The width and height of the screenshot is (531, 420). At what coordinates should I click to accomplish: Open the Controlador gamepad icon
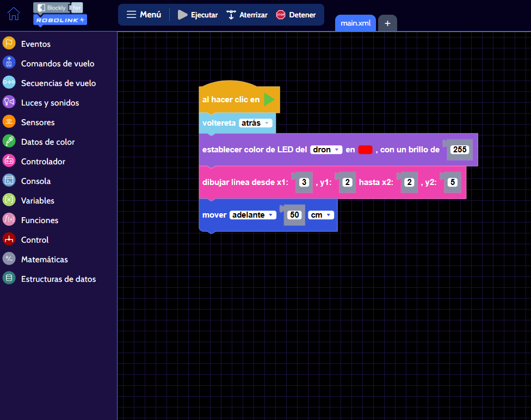pyautogui.click(x=9, y=161)
